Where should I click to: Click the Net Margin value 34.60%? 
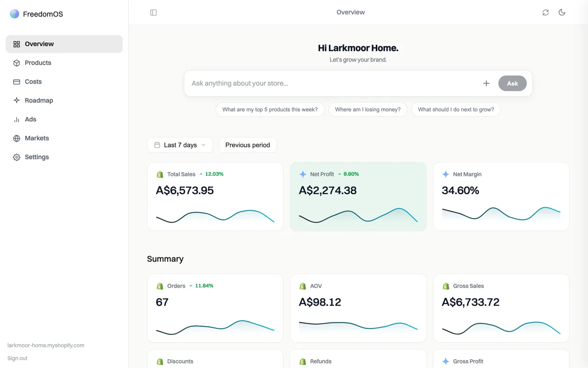tap(460, 190)
